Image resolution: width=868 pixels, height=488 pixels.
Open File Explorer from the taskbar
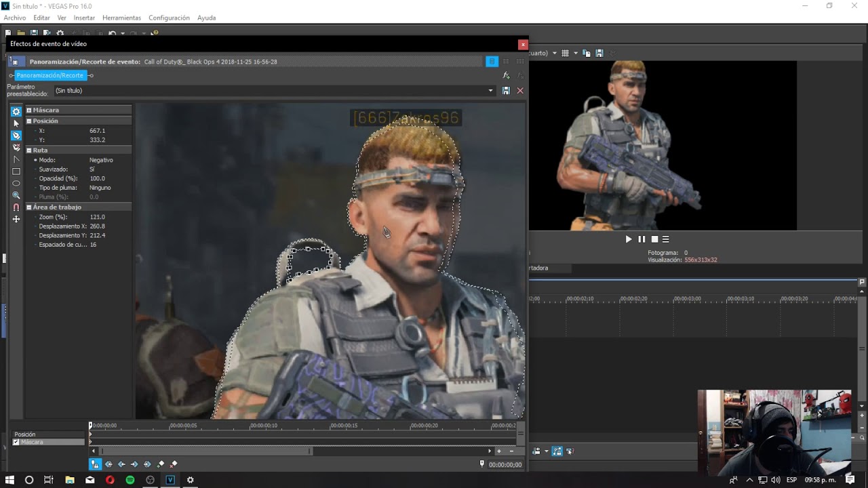pyautogui.click(x=69, y=480)
